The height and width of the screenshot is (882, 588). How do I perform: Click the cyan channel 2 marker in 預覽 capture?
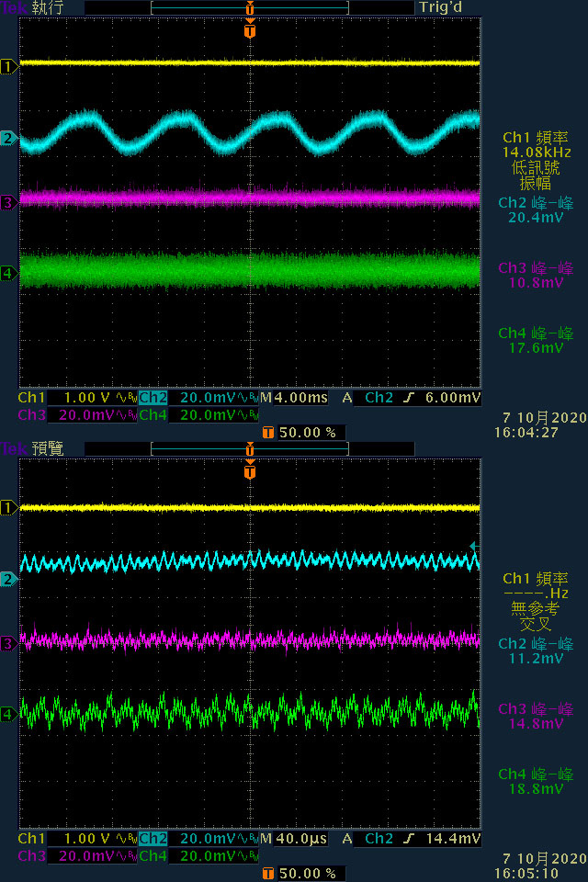8,579
